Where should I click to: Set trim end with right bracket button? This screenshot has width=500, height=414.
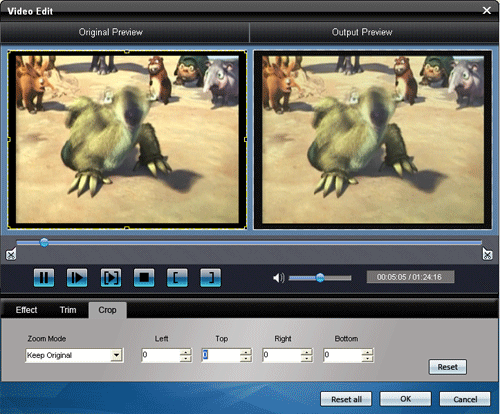click(x=210, y=278)
